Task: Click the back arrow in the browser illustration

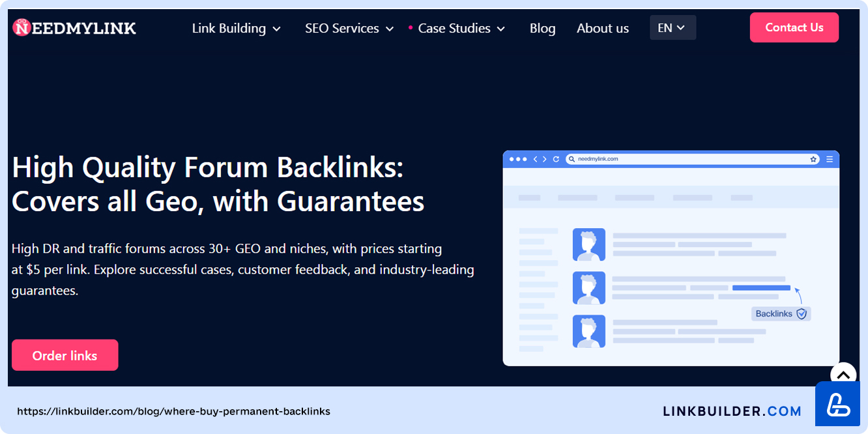Action: [536, 159]
